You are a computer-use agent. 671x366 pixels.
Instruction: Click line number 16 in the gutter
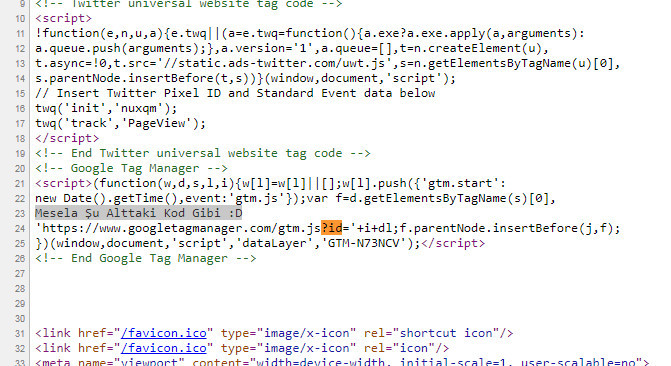[x=20, y=109]
